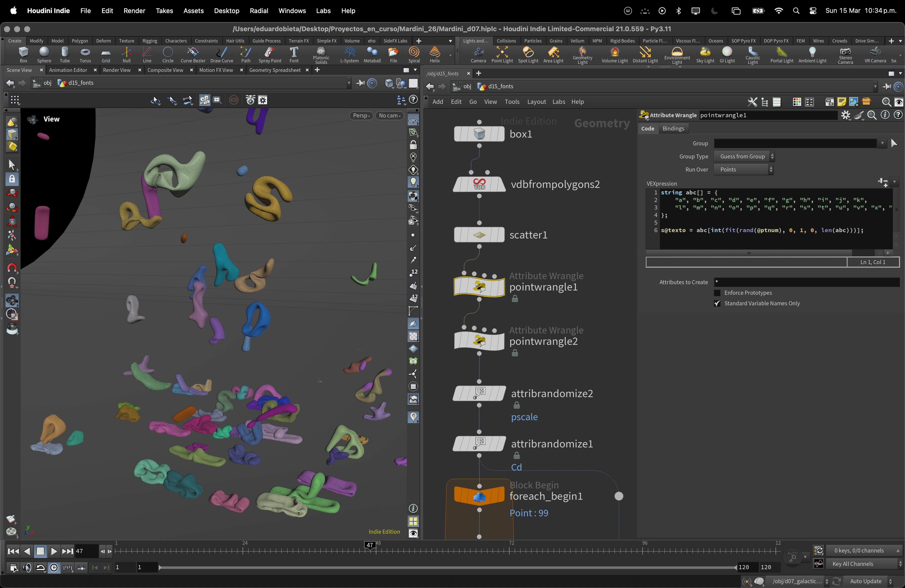
Task: Uncheck Standard Variable Names Only
Action: [x=717, y=304]
